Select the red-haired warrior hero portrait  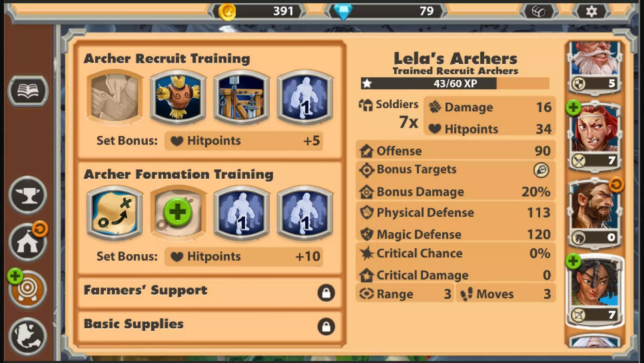point(594,136)
